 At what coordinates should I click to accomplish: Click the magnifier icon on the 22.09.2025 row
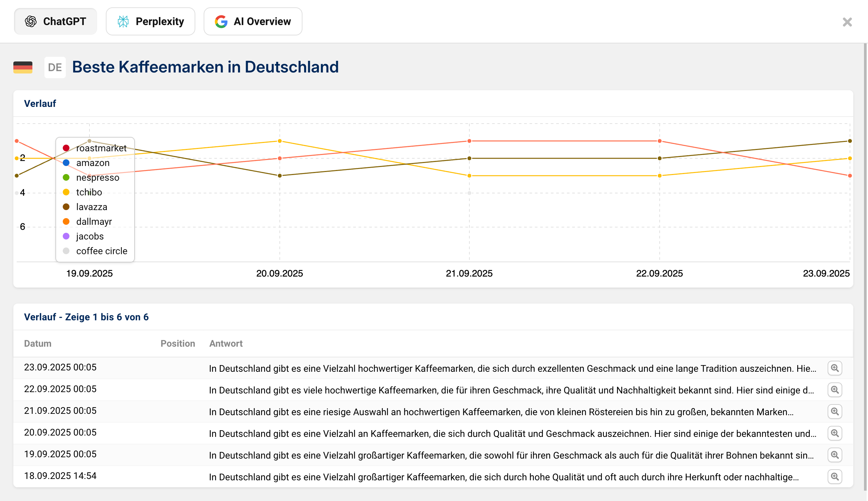coord(835,390)
